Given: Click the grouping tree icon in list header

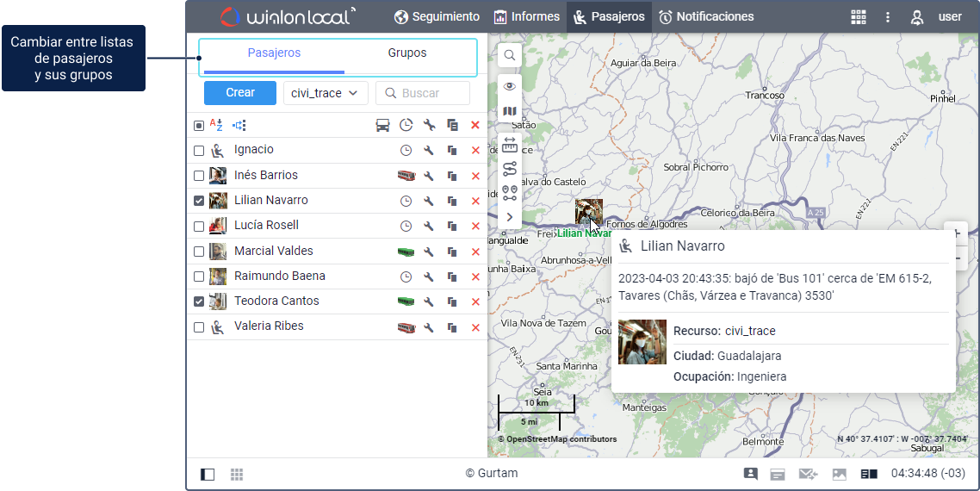Looking at the screenshot, I should click(239, 125).
